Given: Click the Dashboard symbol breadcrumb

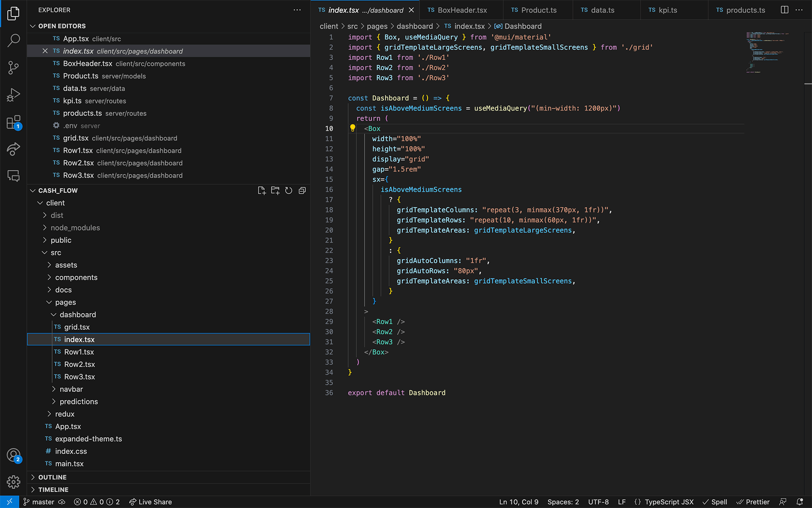Looking at the screenshot, I should click(x=518, y=26).
